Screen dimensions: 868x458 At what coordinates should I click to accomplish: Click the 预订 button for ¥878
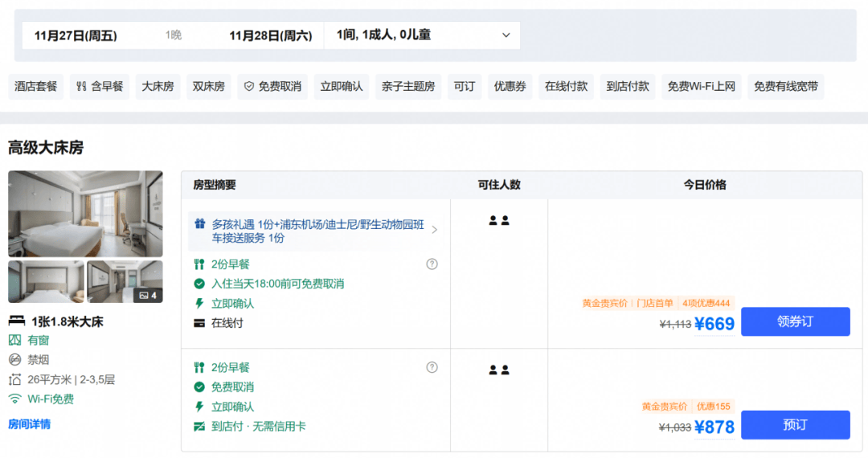click(x=796, y=425)
